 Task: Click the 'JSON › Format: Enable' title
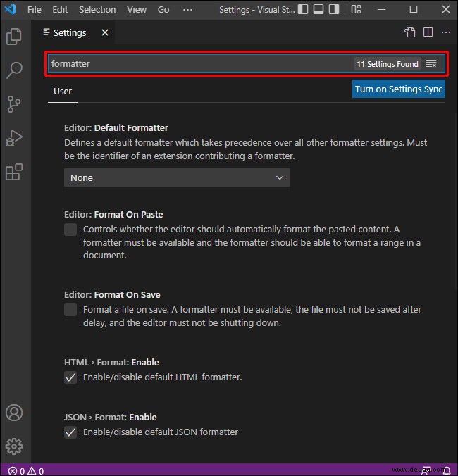click(x=110, y=418)
